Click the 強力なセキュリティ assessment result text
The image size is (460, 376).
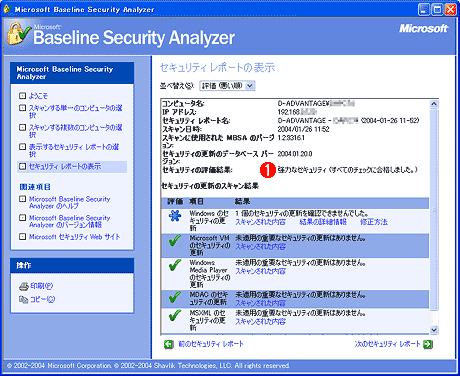[x=347, y=170]
